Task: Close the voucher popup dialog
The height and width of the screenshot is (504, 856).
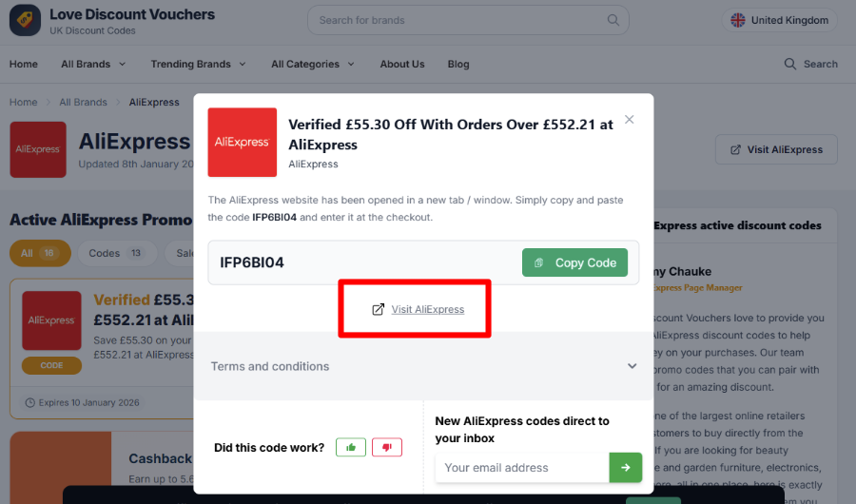Action: (x=630, y=120)
